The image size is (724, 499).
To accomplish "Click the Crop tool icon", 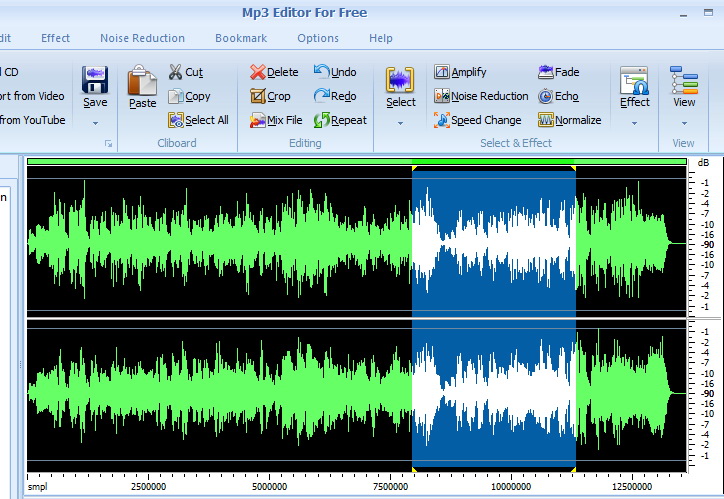I will tap(258, 96).
